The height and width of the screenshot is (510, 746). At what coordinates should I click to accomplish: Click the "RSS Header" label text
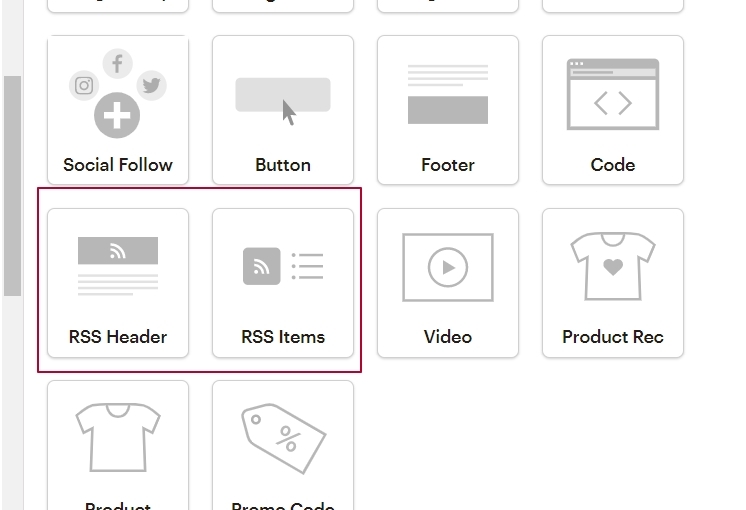(x=118, y=337)
